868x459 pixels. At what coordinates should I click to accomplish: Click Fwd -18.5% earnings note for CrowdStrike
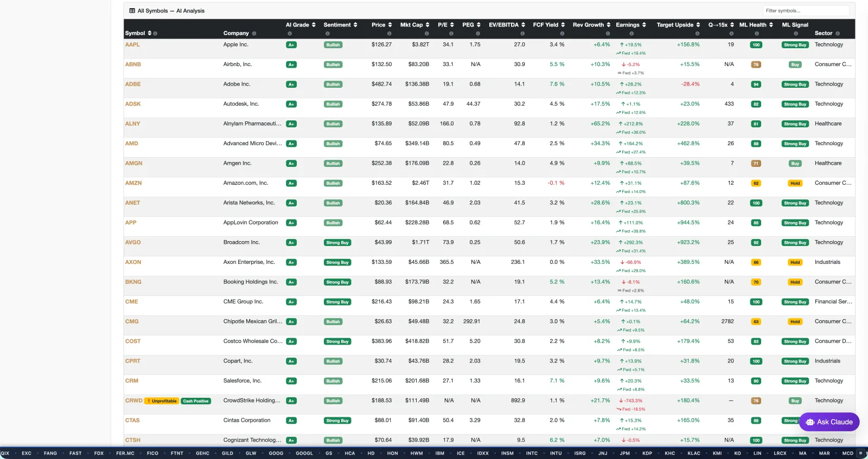pos(631,409)
